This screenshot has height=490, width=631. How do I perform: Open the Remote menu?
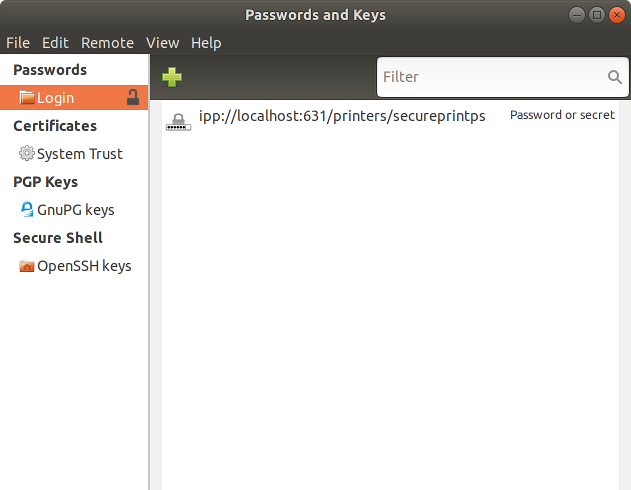coord(107,43)
